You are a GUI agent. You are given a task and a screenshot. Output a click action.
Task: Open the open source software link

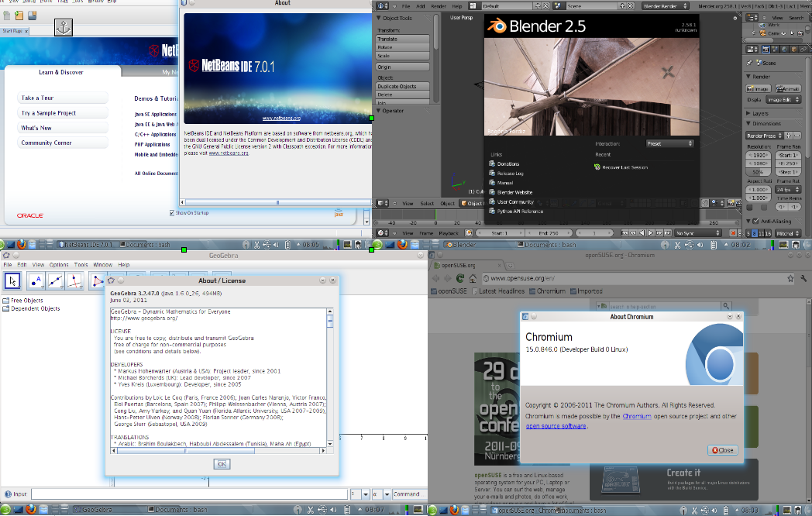click(x=556, y=426)
